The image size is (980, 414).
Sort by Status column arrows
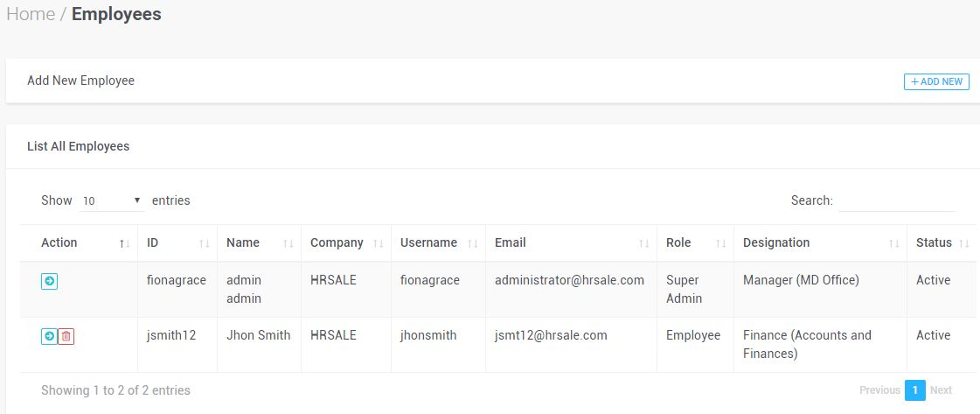click(x=963, y=243)
